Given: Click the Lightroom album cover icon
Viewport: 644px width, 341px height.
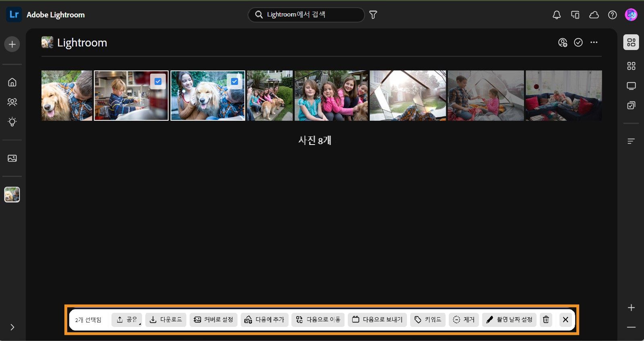Looking at the screenshot, I should point(47,42).
